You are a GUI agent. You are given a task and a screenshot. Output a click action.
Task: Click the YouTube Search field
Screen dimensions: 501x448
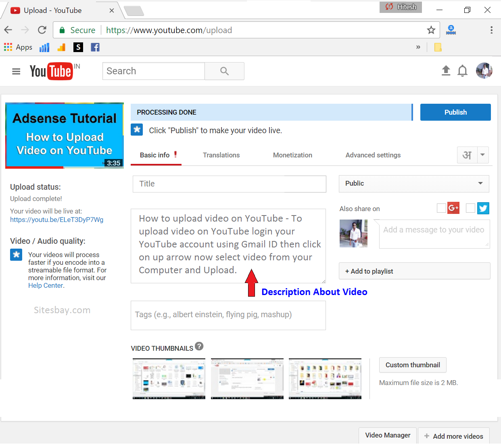(154, 71)
